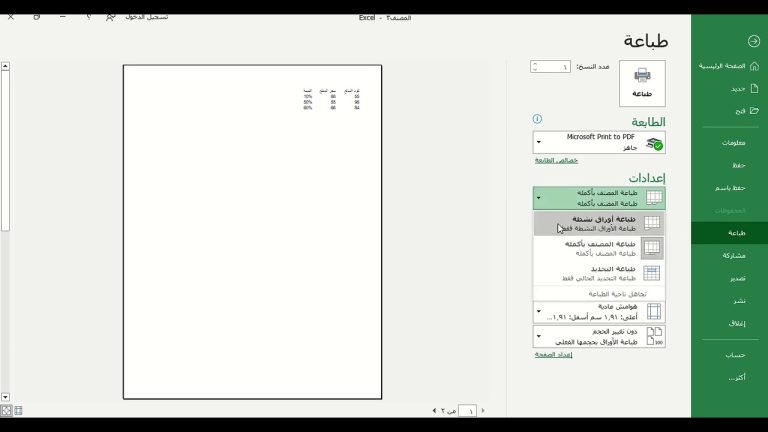Click the Show Margins icon below preview
768x432 pixels.
pyautogui.click(x=18, y=410)
